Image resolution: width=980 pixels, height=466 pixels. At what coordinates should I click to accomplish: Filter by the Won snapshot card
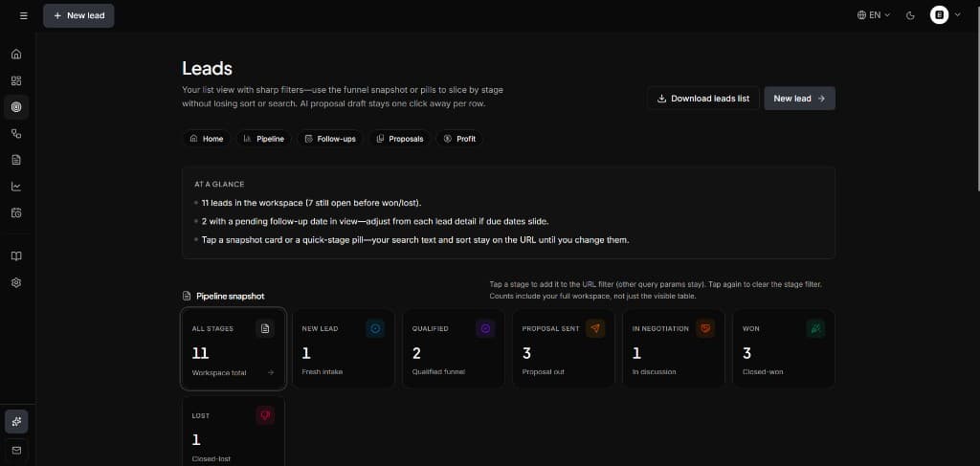click(783, 348)
